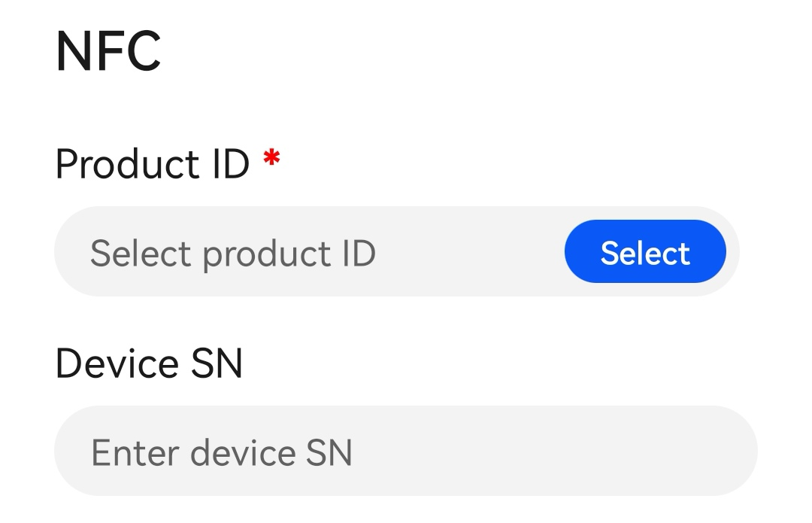Click the blue Select button

coord(645,251)
